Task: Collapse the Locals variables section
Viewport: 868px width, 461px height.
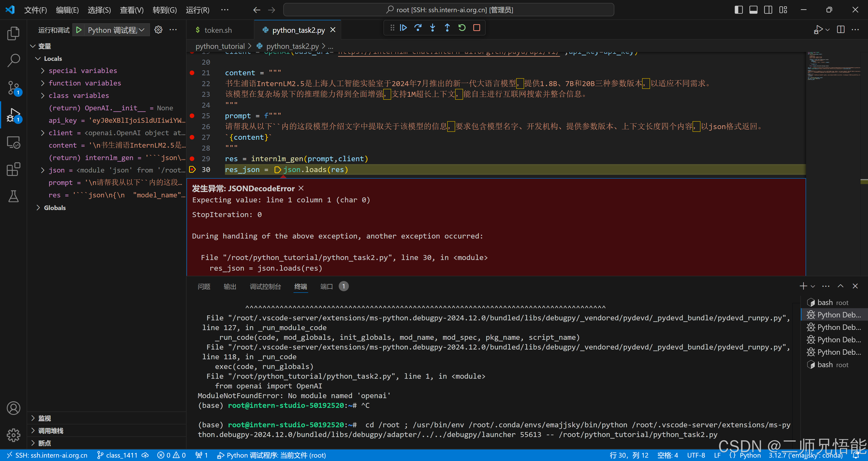Action: 38,58
